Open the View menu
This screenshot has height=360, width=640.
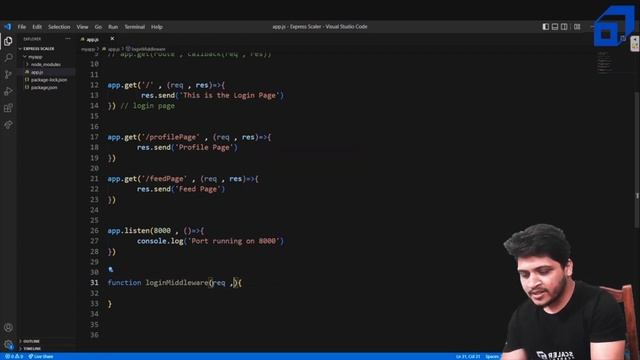coord(82,27)
